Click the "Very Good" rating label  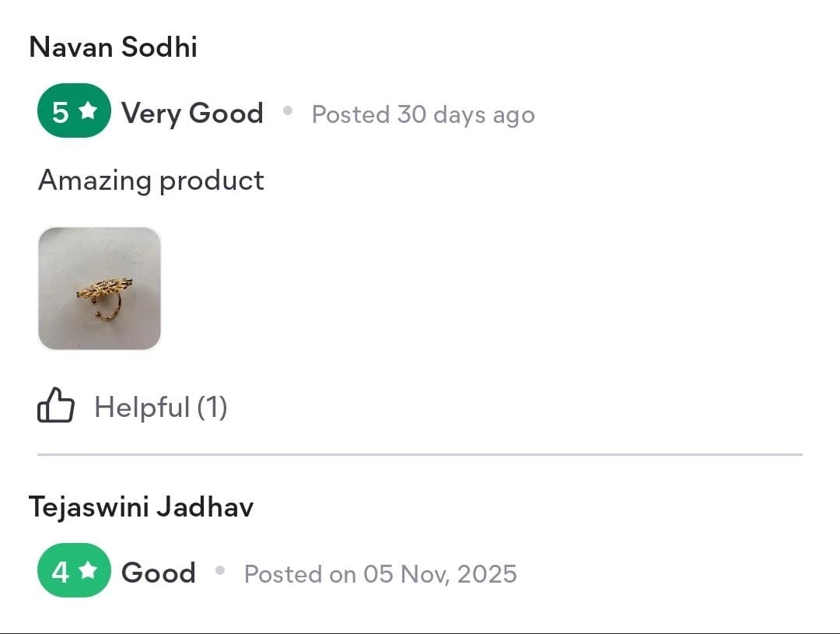click(192, 114)
